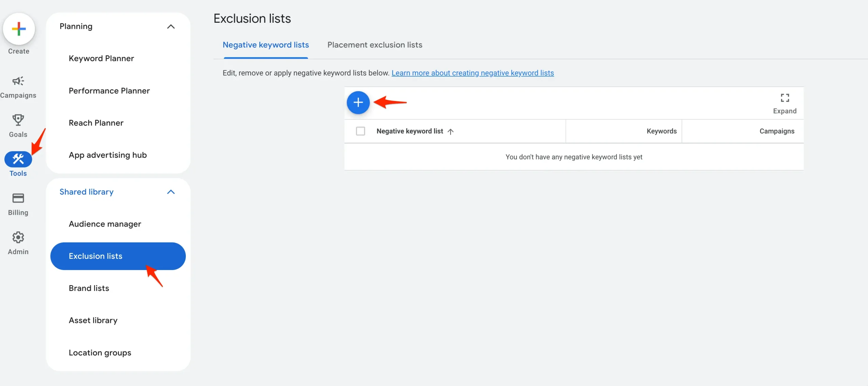Click the Campaigns column header
This screenshot has width=868, height=386.
tap(776, 131)
